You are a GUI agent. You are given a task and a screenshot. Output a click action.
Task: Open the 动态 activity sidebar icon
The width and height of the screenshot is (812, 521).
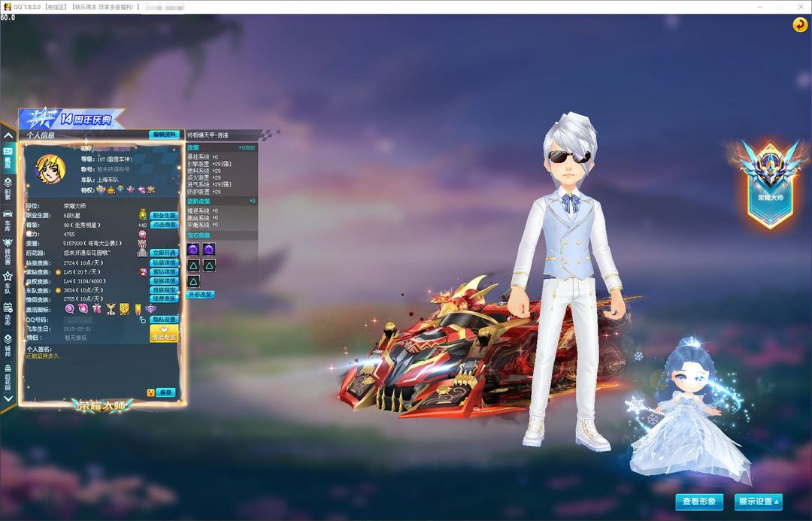pyautogui.click(x=8, y=311)
